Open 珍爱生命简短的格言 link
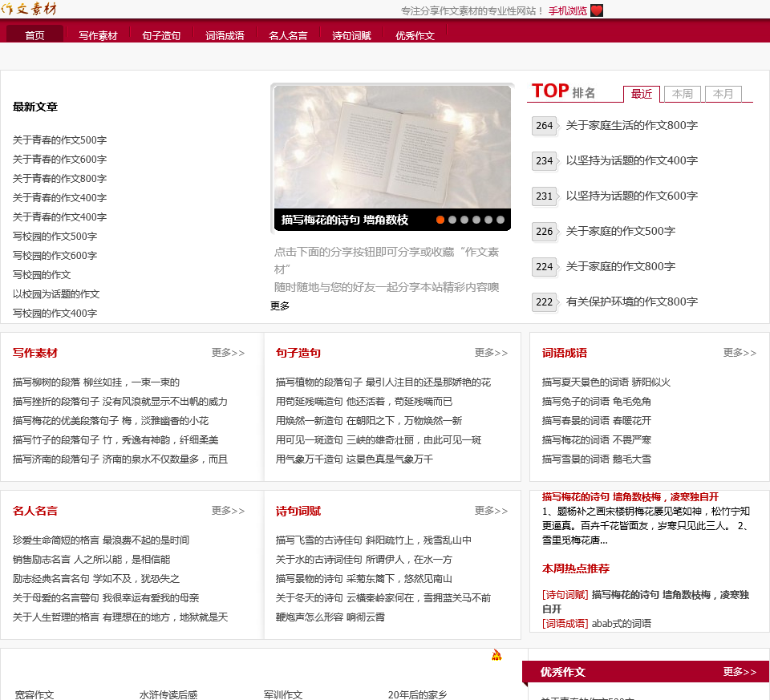Image resolution: width=770 pixels, height=700 pixels. (x=101, y=540)
